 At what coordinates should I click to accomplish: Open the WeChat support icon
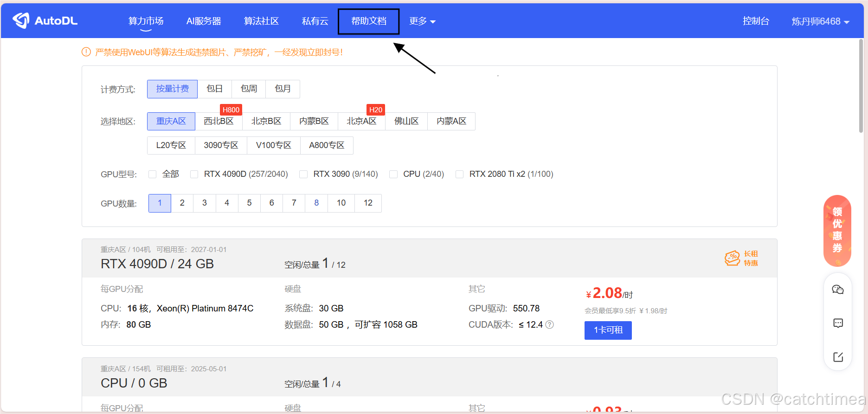pos(838,290)
